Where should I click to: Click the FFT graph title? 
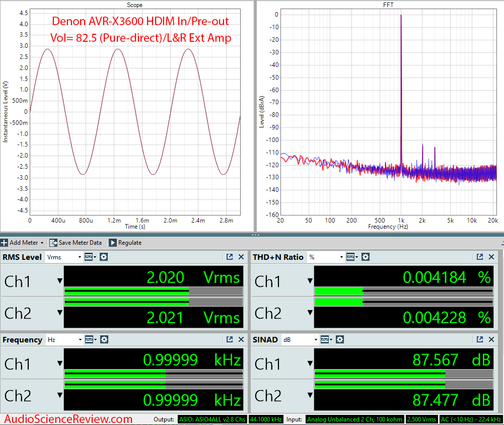388,5
